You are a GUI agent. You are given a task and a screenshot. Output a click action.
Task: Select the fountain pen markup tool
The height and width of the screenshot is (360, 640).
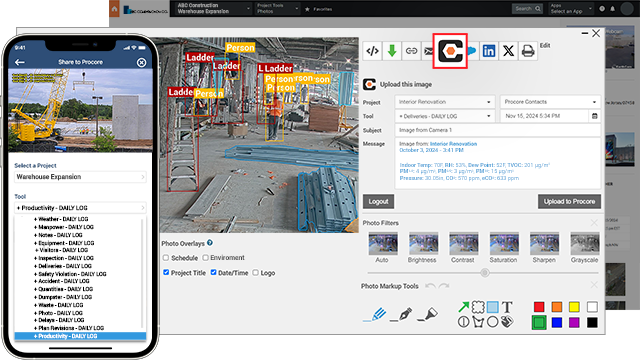click(401, 314)
